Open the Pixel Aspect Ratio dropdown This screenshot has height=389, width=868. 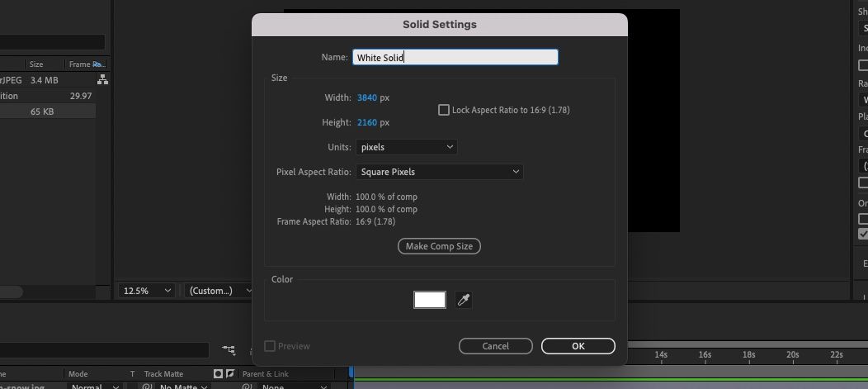tap(440, 172)
